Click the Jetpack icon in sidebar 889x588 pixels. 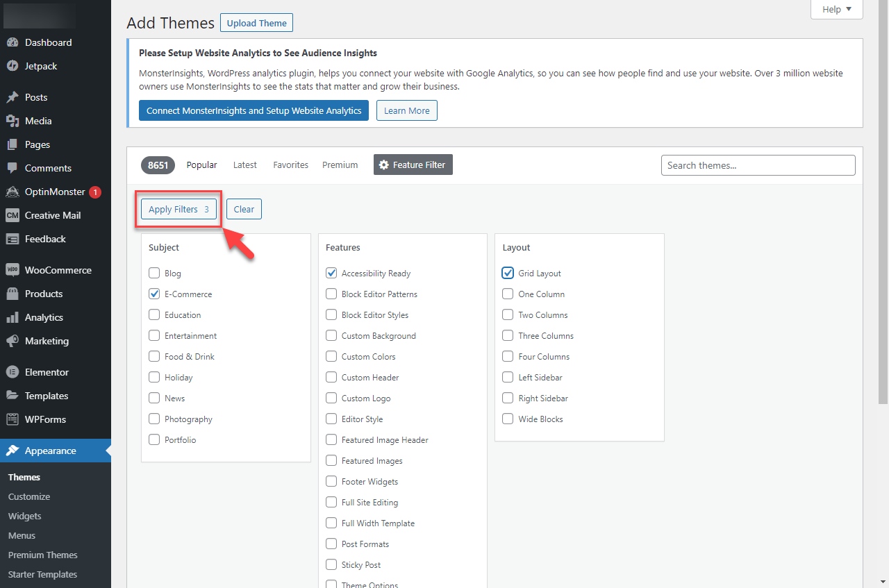13,66
